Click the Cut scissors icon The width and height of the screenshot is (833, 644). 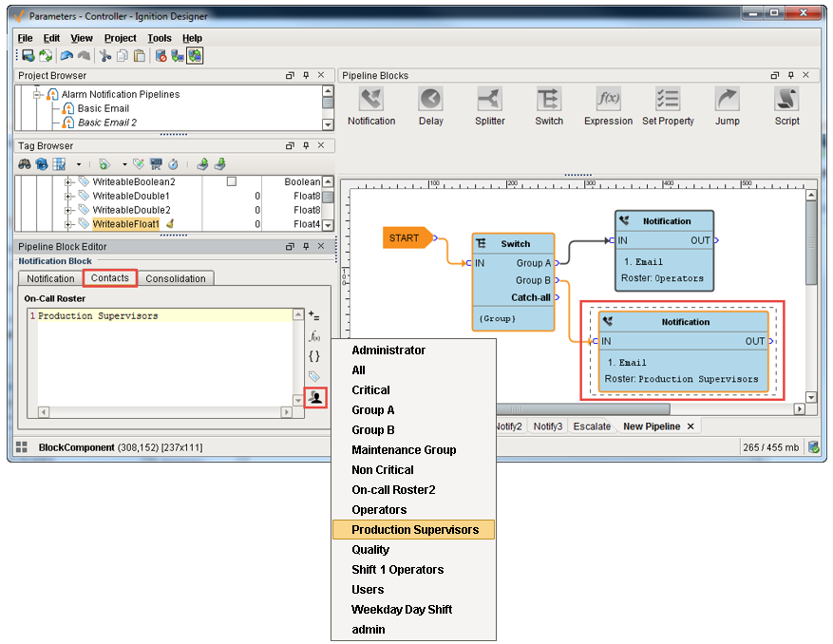105,55
